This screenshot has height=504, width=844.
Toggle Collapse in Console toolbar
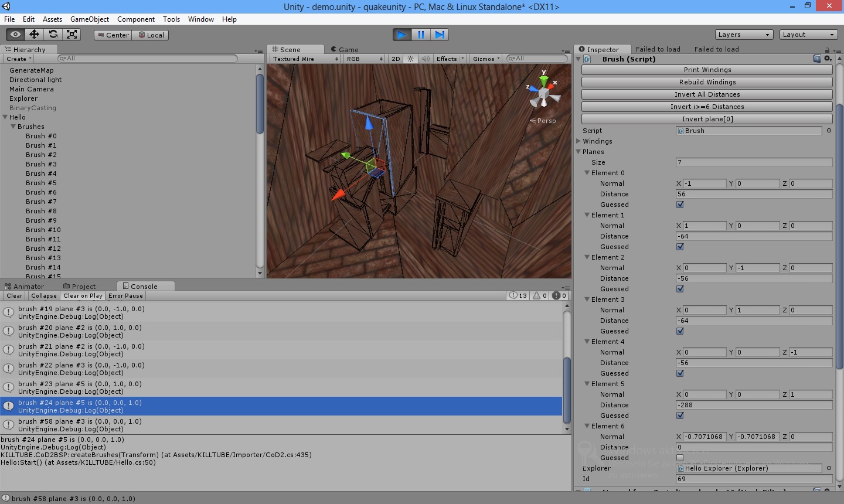(44, 295)
